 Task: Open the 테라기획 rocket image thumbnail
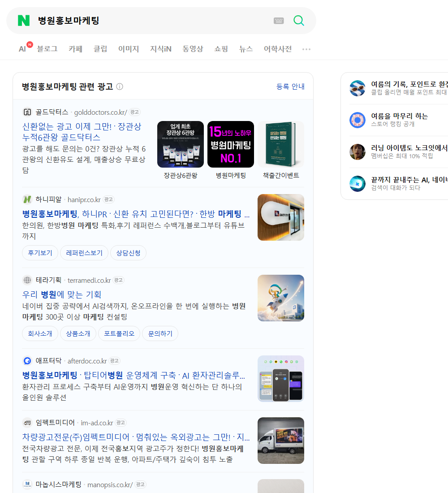[281, 298]
